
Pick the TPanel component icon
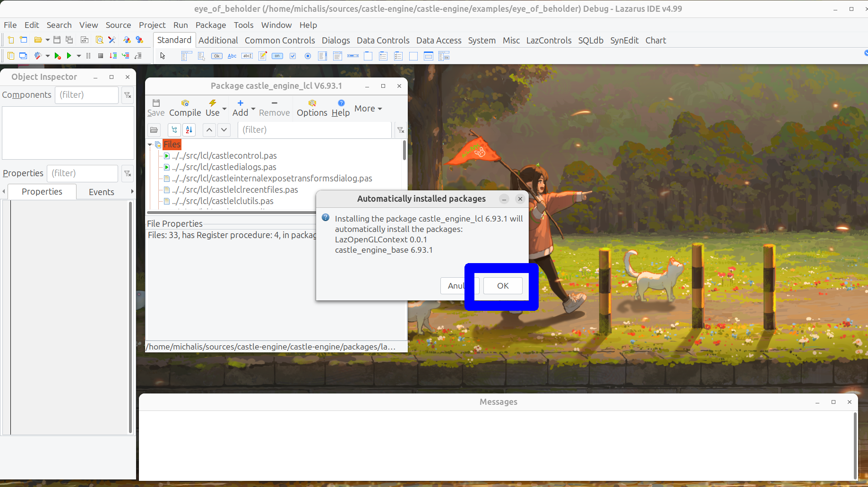(x=413, y=56)
